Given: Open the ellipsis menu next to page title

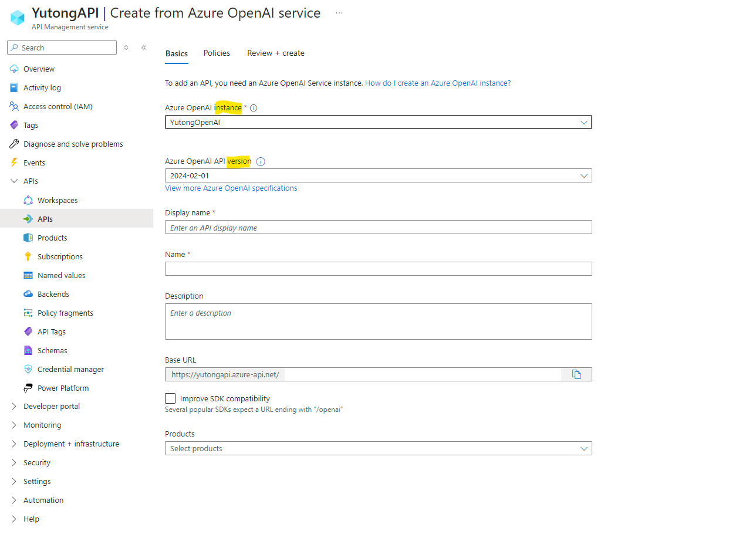Looking at the screenshot, I should (339, 13).
